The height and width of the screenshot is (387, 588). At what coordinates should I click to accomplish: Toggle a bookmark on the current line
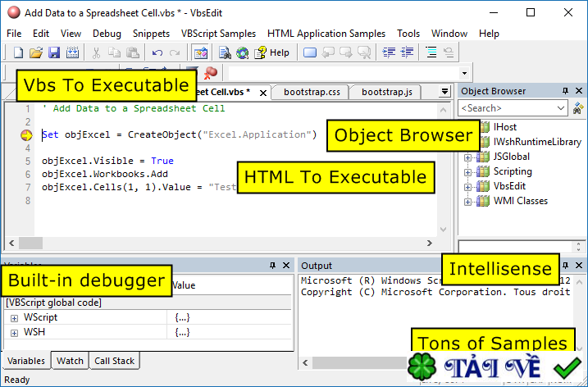tap(310, 52)
